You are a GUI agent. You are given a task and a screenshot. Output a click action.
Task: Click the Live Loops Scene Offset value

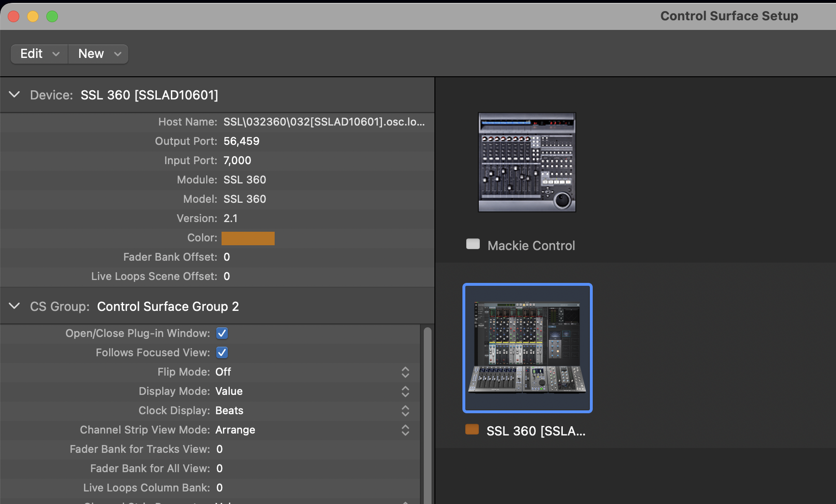227,276
